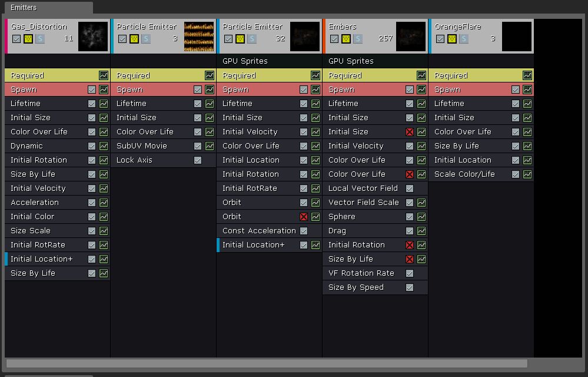Open the curve icon on Initial Velocity in third emitter
Image resolution: width=588 pixels, height=377 pixels.
coord(315,131)
